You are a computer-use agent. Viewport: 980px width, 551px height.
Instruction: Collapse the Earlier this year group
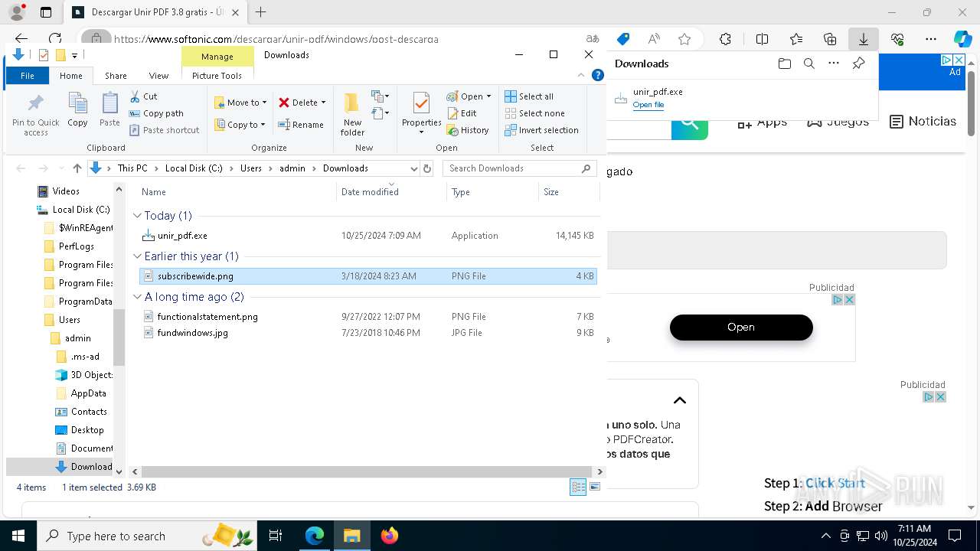(138, 256)
